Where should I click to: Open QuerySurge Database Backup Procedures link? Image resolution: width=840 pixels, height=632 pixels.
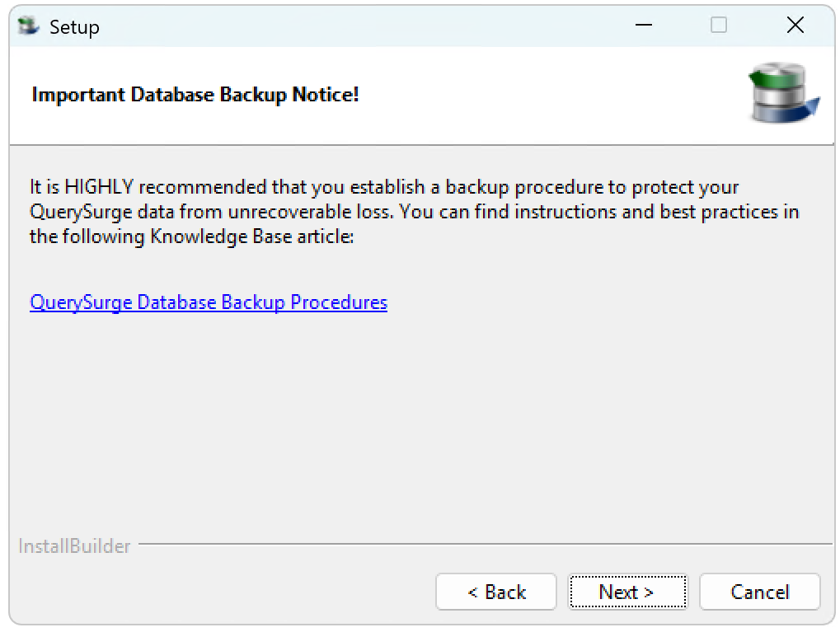coord(209,302)
